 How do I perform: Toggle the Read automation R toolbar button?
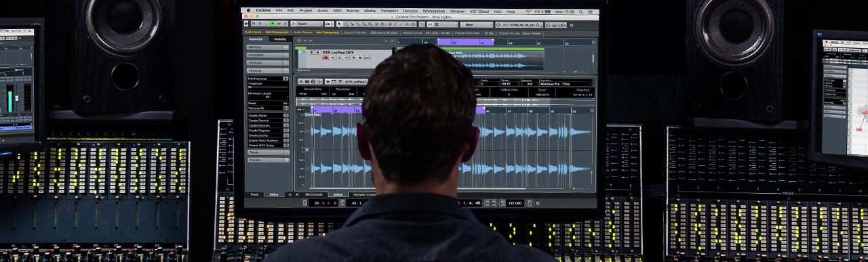(273, 24)
